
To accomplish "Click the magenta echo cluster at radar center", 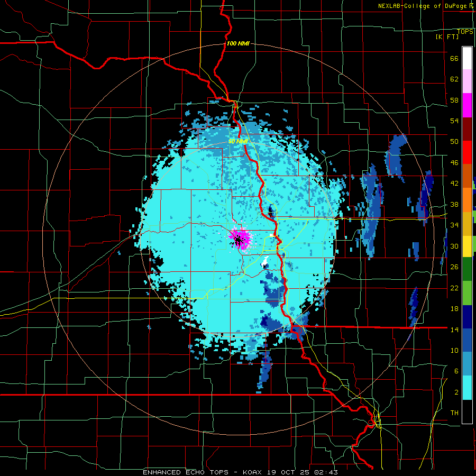I will pyautogui.click(x=240, y=239).
